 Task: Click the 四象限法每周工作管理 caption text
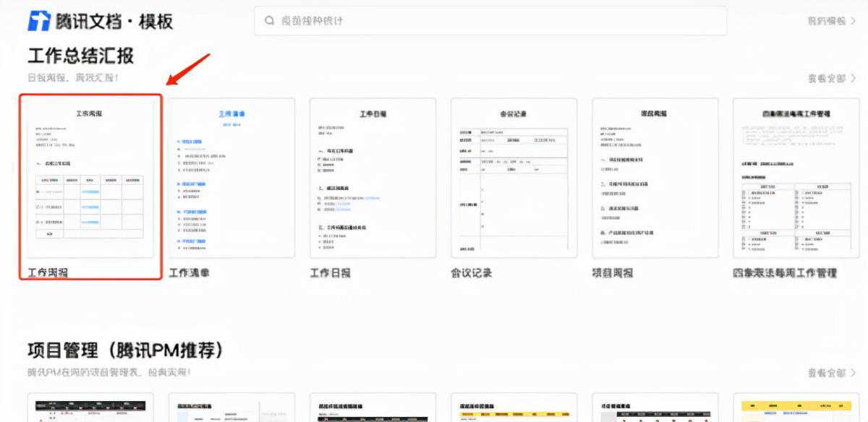(785, 273)
